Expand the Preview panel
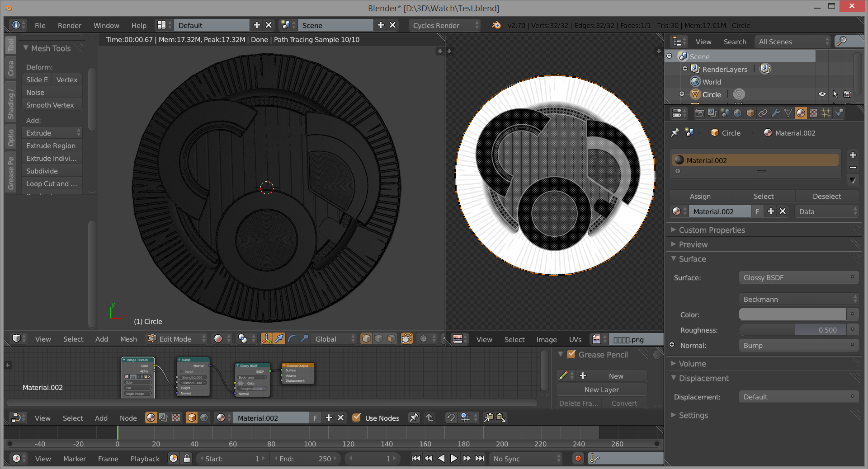 [x=693, y=244]
